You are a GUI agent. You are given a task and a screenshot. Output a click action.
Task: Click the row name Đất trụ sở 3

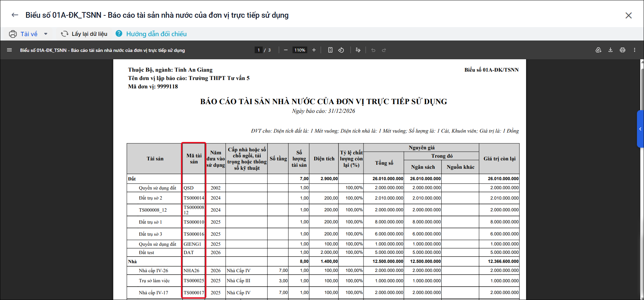pyautogui.click(x=150, y=234)
